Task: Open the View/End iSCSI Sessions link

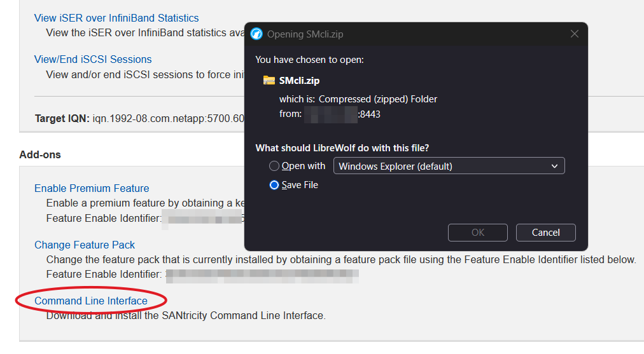Action: 93,60
